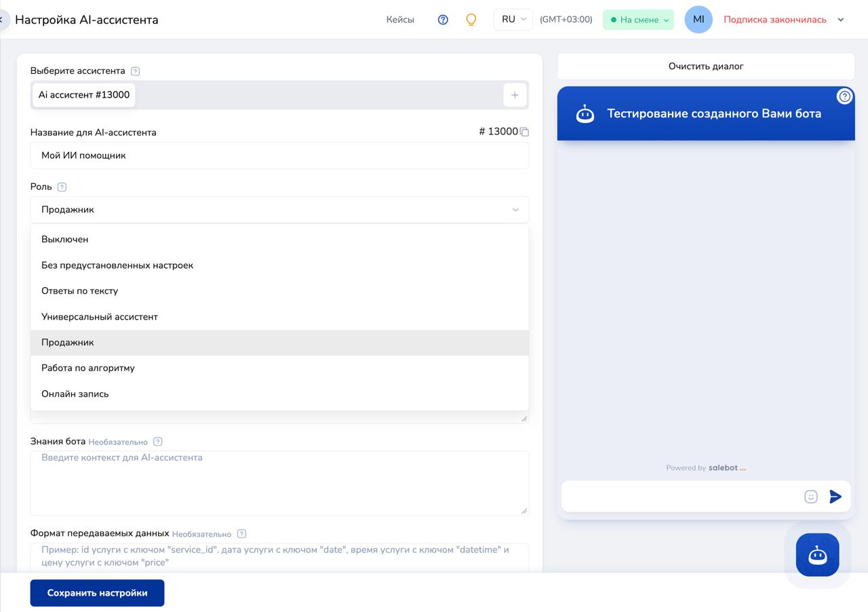This screenshot has height=612, width=868.
Task: Focus the Формат передаваемых данных textarea
Action: (x=279, y=557)
